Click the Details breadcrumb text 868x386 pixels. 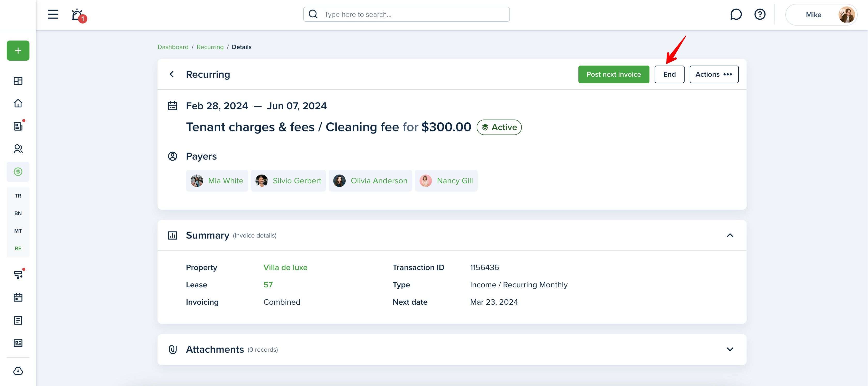242,47
